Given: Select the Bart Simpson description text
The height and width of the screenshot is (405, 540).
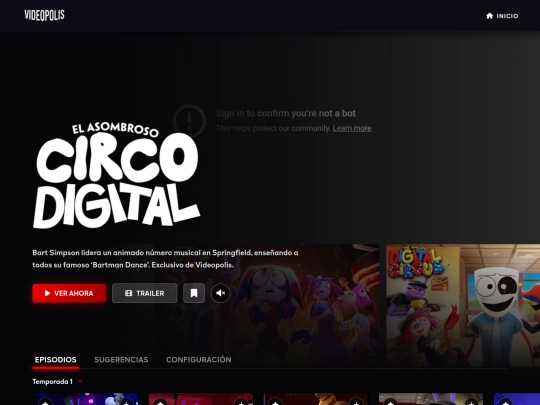Looking at the screenshot, I should pos(165,259).
